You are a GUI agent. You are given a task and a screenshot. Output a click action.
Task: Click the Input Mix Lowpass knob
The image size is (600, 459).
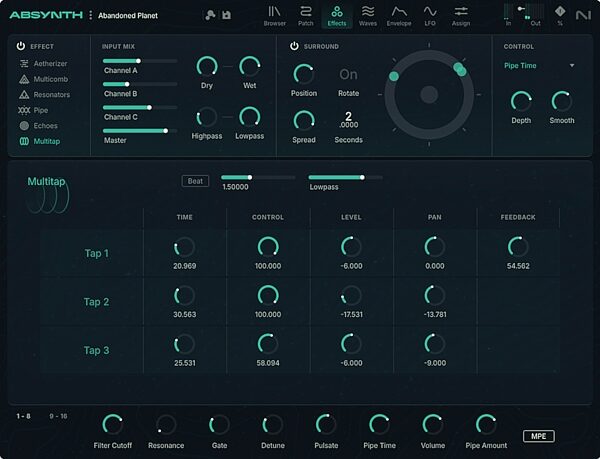249,117
